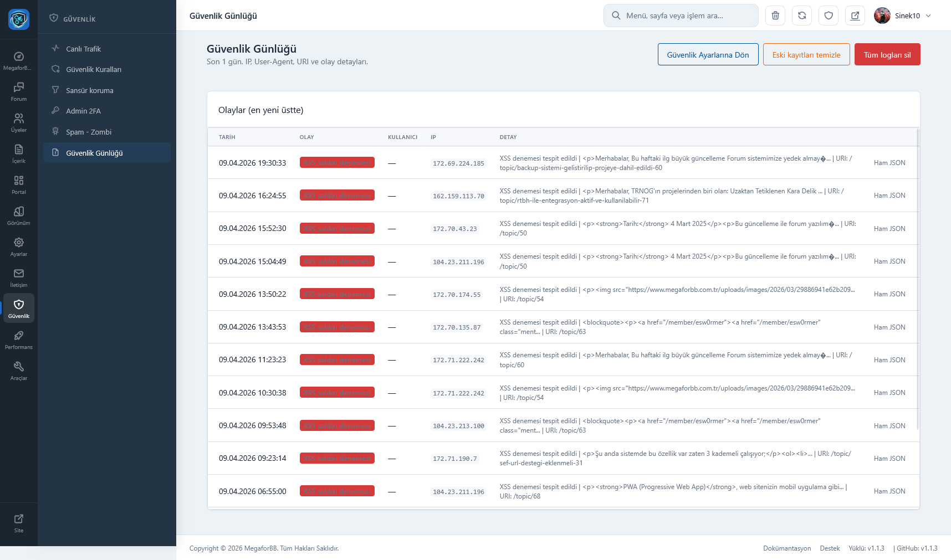Open Görünüm section in left rail

tap(19, 216)
